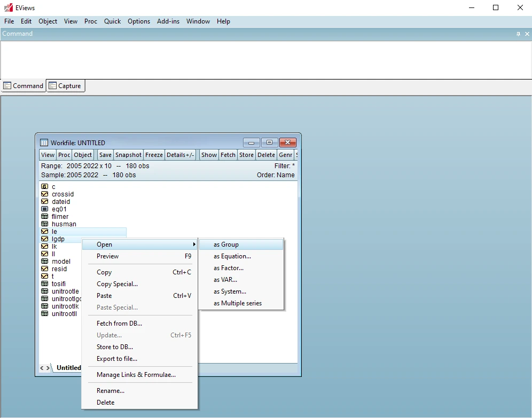The height and width of the screenshot is (418, 532).
Task: Open the Proc dropdown in workfile toolbar
Action: click(64, 155)
